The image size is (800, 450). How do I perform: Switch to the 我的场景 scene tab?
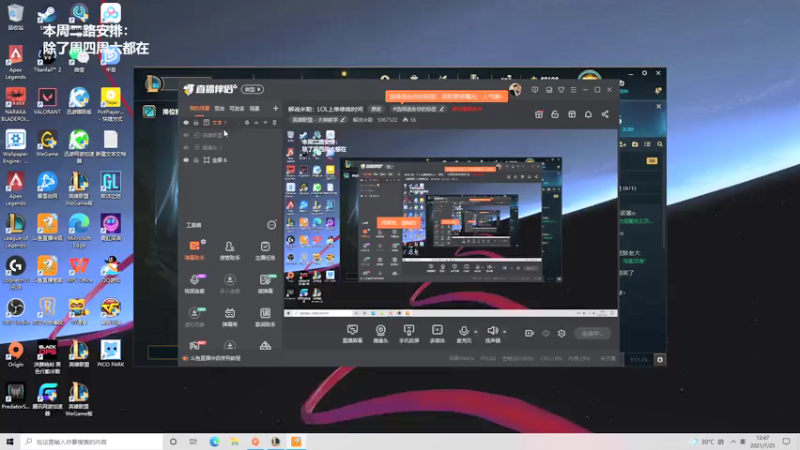(x=199, y=108)
